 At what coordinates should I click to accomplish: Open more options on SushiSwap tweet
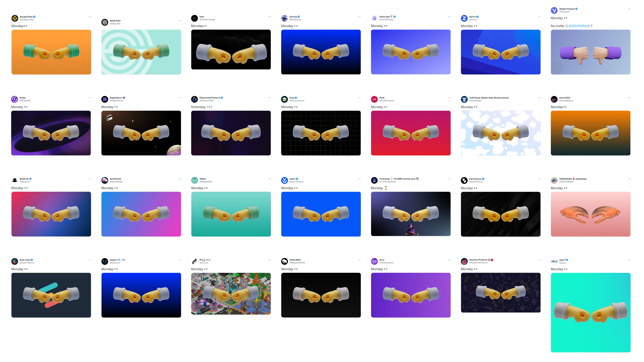pyautogui.click(x=180, y=179)
